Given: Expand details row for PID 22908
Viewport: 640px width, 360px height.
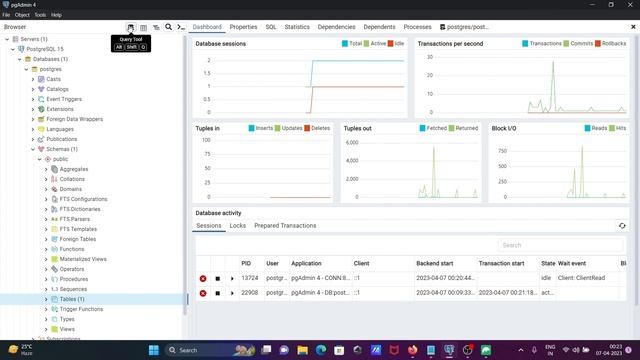Looking at the screenshot, I should [232, 293].
